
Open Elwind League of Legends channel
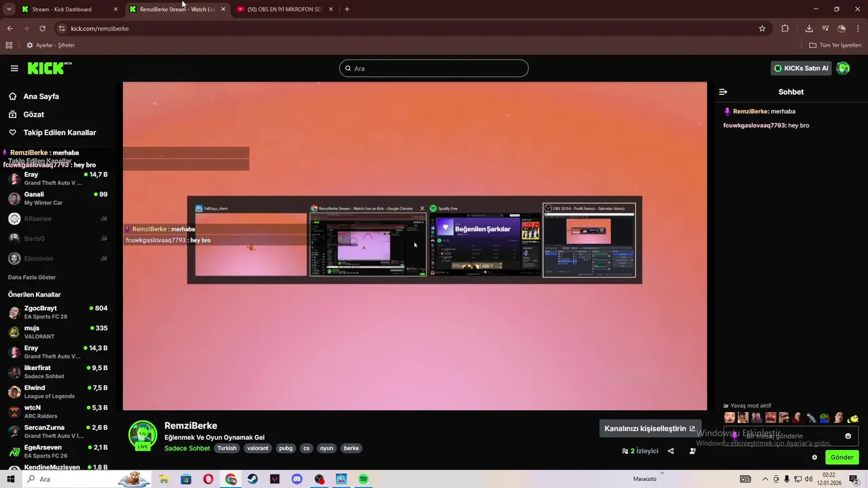tap(58, 392)
